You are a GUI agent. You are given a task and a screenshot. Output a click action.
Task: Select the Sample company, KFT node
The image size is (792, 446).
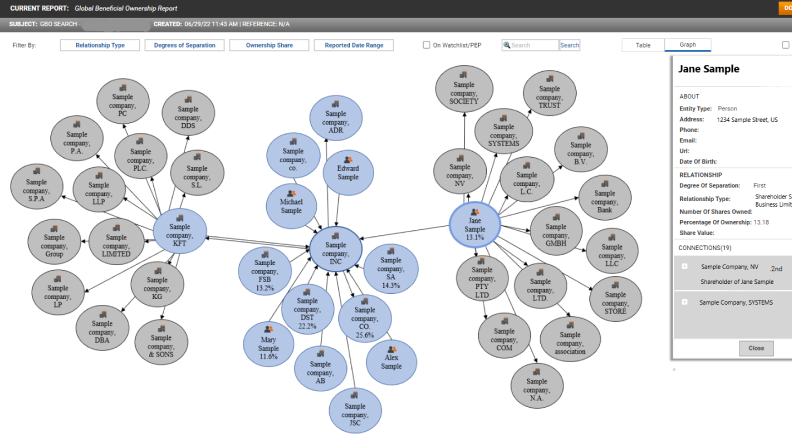click(180, 230)
